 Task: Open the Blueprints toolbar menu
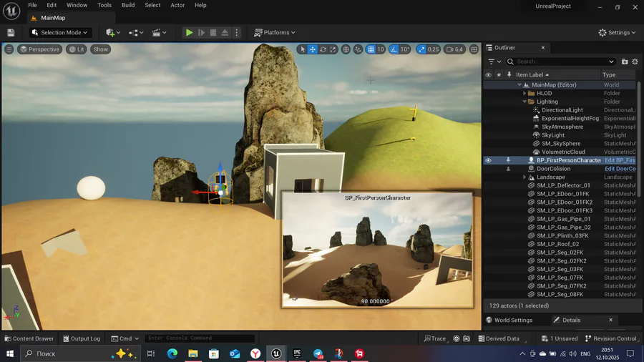pyautogui.click(x=136, y=32)
